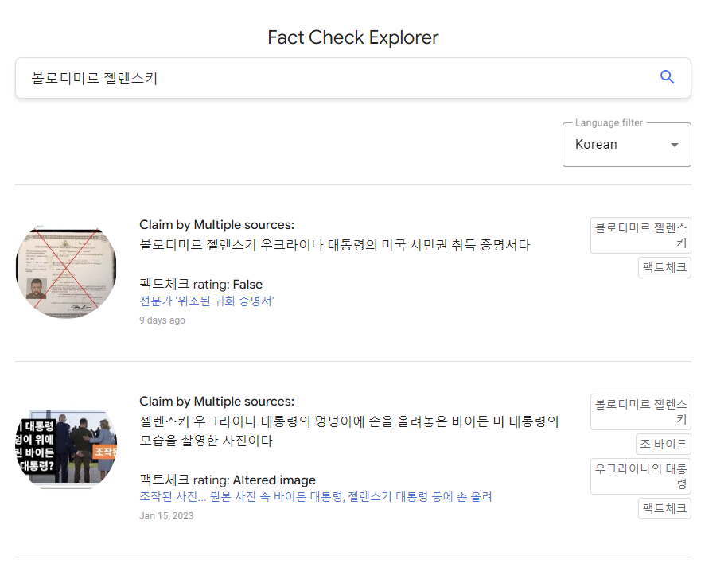The height and width of the screenshot is (567, 728).
Task: Select the 볼로디미르 젤렌스키 tag on second result
Action: (x=640, y=412)
